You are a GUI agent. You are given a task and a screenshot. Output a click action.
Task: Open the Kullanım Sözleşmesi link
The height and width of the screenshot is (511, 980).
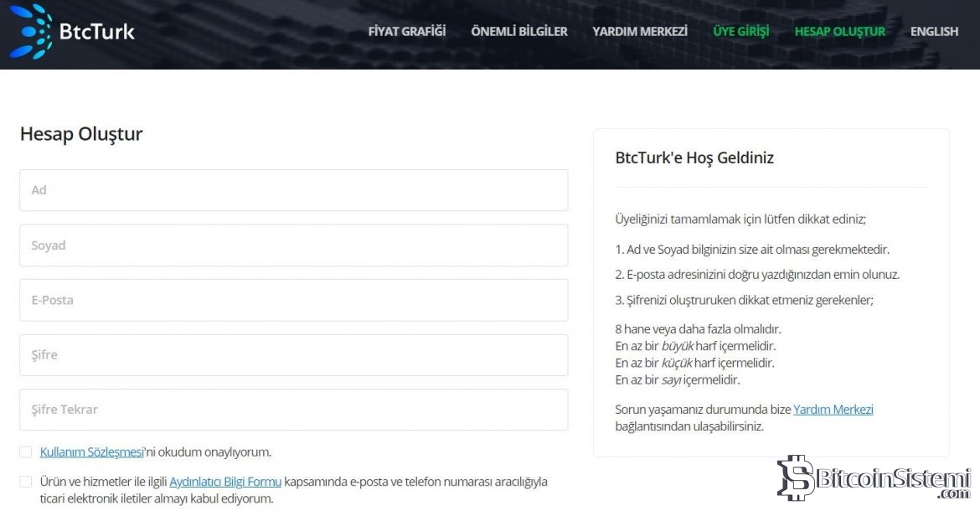[x=91, y=452]
